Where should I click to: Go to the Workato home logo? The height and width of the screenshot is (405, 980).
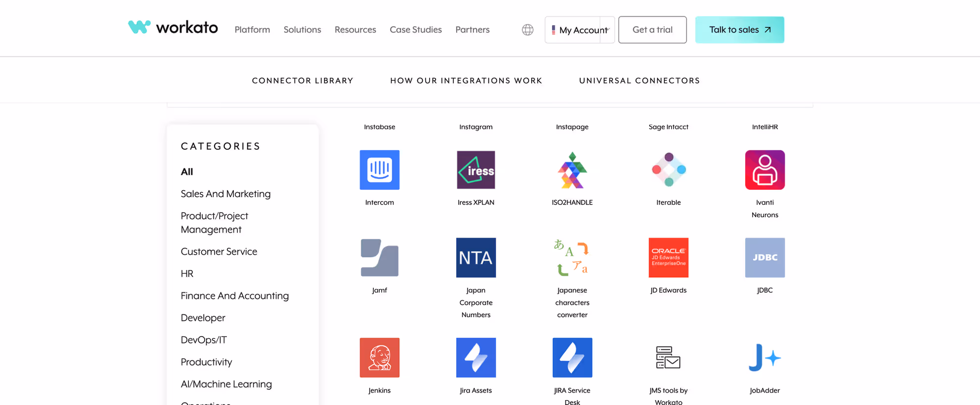(173, 27)
